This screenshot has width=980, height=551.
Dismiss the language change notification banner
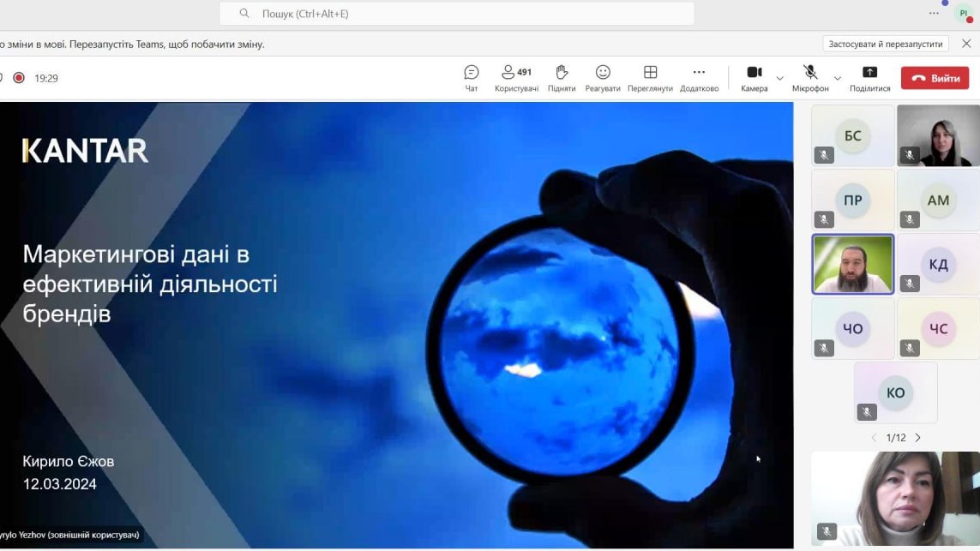[x=966, y=44]
